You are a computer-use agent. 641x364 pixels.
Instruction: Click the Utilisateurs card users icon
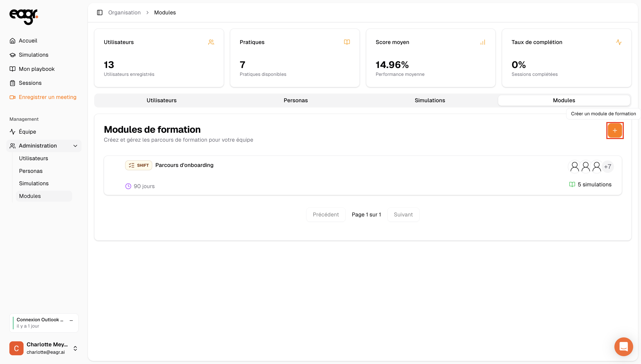(x=211, y=42)
